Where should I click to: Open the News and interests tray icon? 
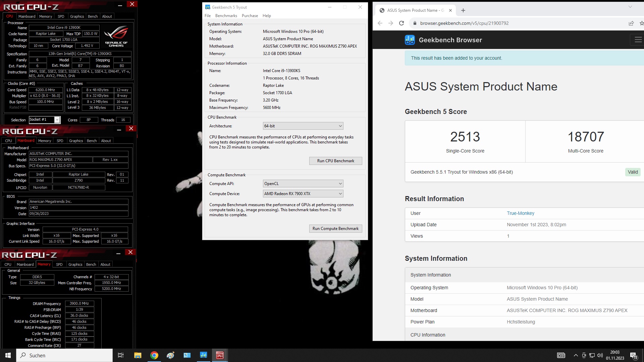pyautogui.click(x=561, y=355)
